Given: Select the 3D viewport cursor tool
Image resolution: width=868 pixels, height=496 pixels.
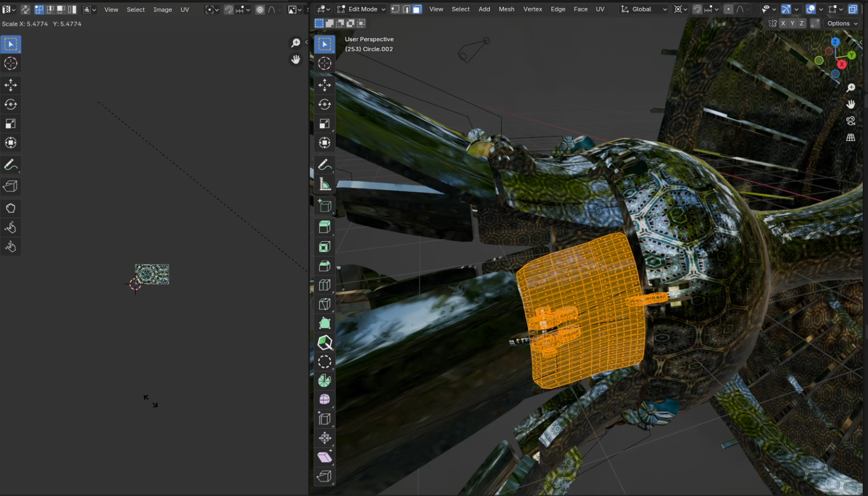Looking at the screenshot, I should [x=324, y=63].
